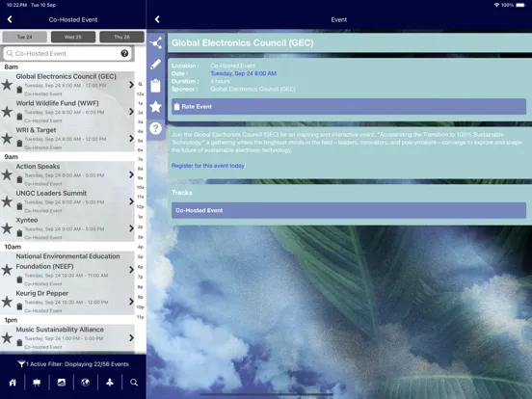
Task: Open the person icon in bottom toolbar
Action: pyautogui.click(x=110, y=383)
